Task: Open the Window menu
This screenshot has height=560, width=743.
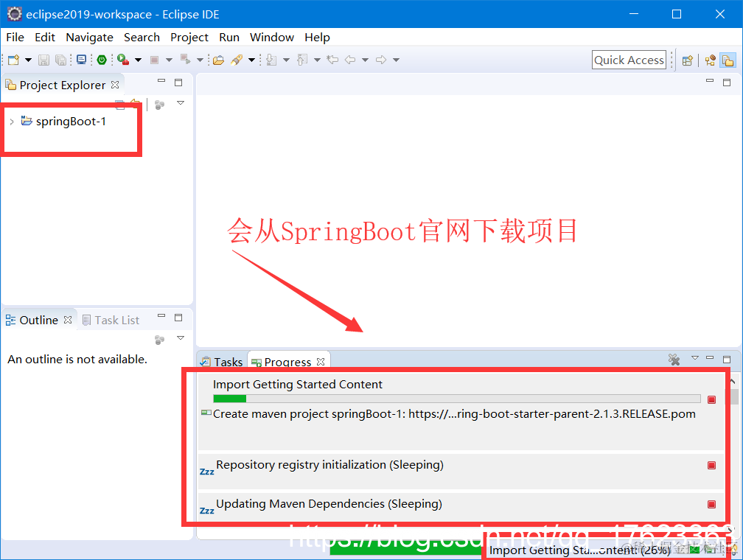Action: click(272, 38)
